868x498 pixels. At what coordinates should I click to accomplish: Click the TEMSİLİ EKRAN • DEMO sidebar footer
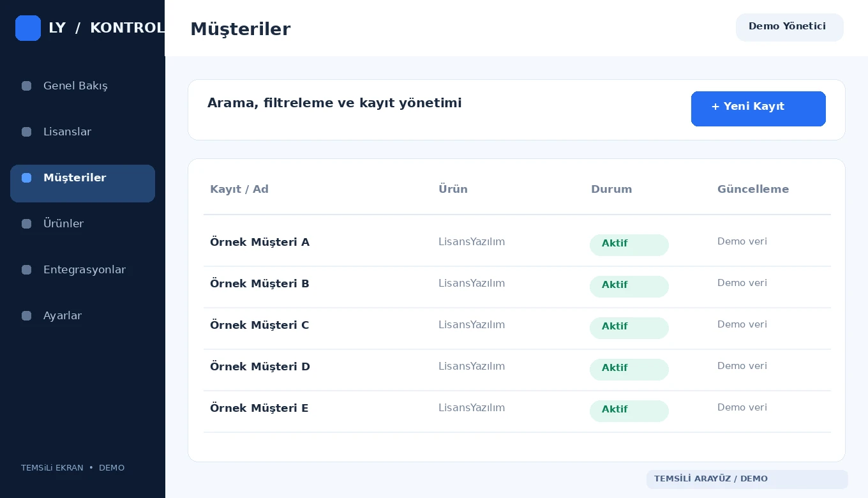pos(73,468)
